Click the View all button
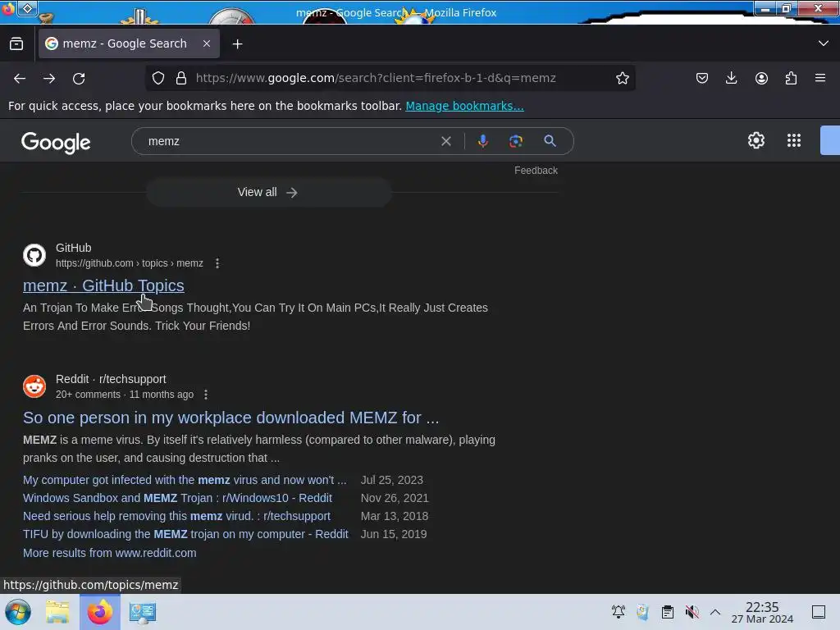 tap(268, 192)
